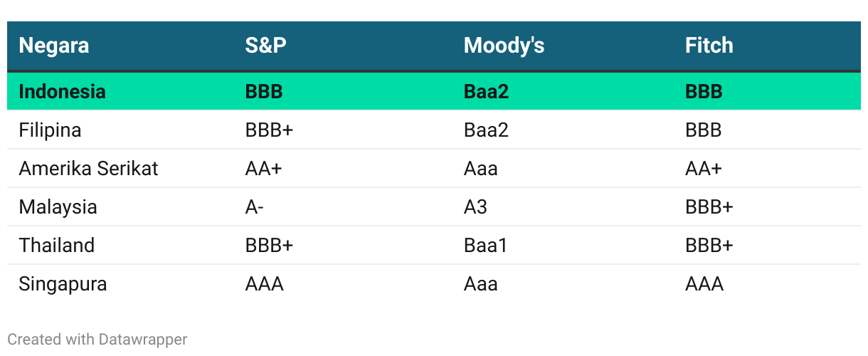Select the Singapura country cell

[63, 284]
